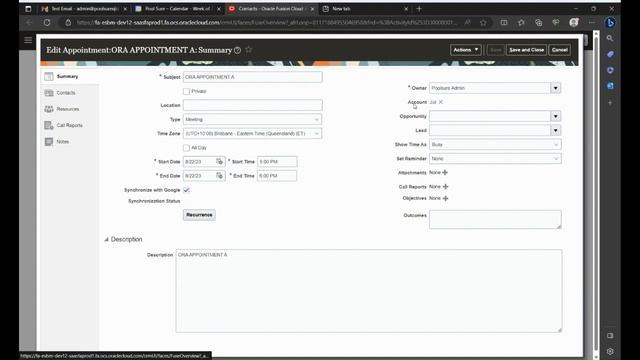This screenshot has height=360, width=640.
Task: Click into the Subject field
Action: click(x=252, y=77)
